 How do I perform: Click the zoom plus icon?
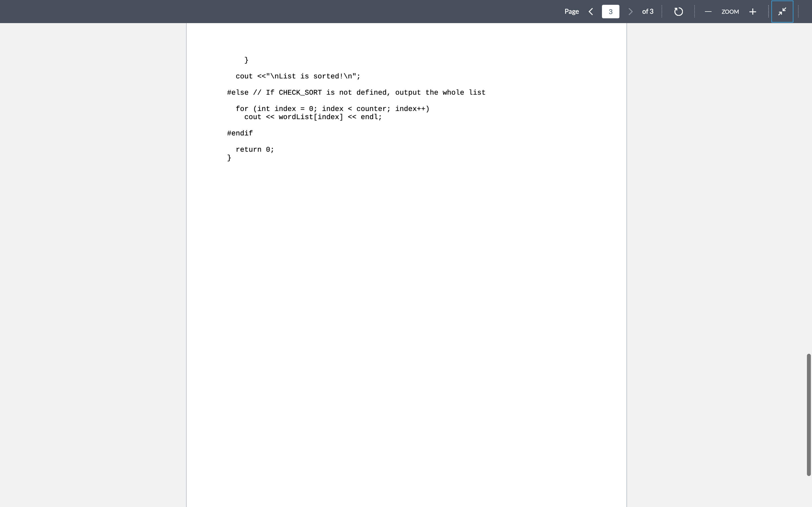pyautogui.click(x=753, y=11)
